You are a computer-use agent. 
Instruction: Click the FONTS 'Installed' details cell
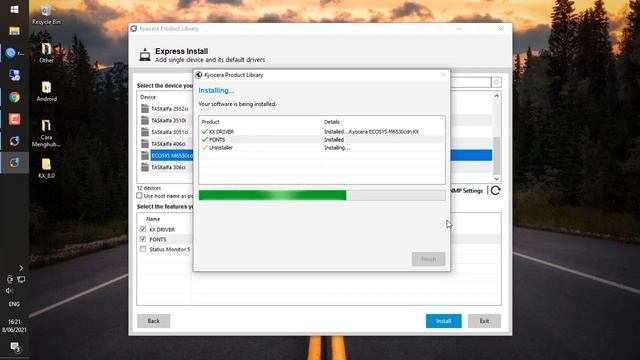coord(334,140)
